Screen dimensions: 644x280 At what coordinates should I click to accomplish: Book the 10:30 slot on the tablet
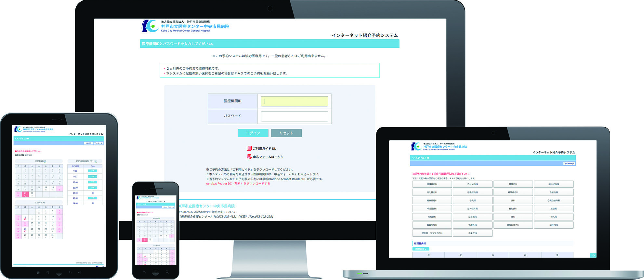click(x=93, y=188)
